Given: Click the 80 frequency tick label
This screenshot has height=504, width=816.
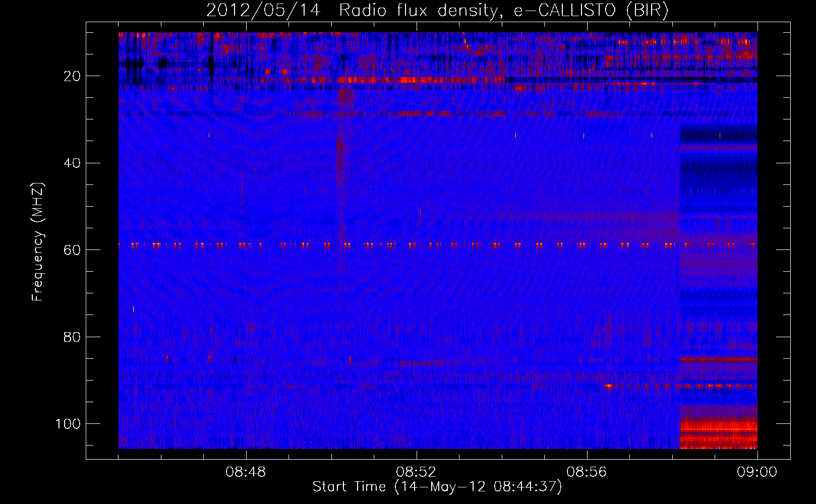Looking at the screenshot, I should 72,337.
